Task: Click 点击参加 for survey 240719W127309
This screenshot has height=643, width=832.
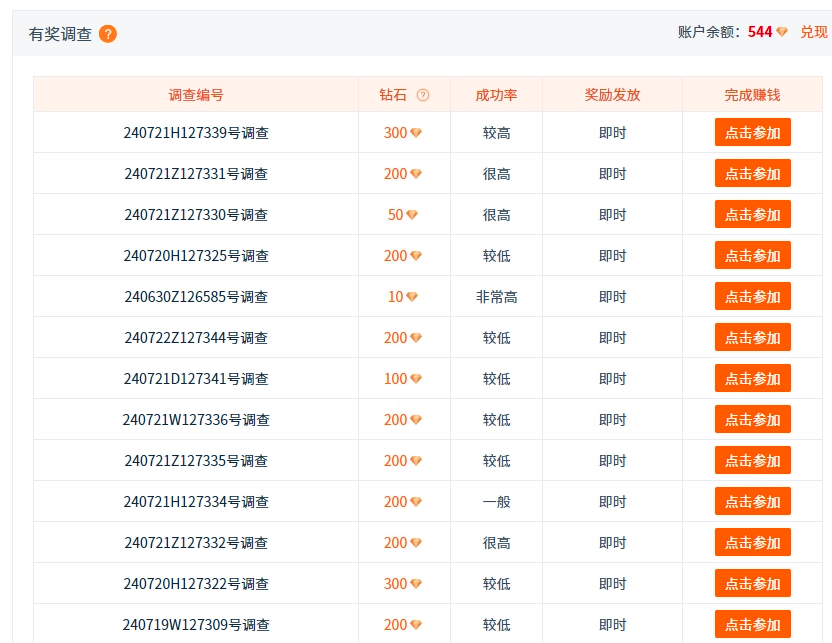Action: pos(752,624)
